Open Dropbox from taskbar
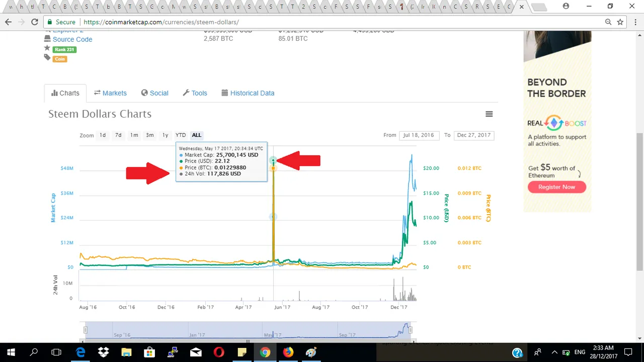This screenshot has height=362, width=644. tap(103, 352)
